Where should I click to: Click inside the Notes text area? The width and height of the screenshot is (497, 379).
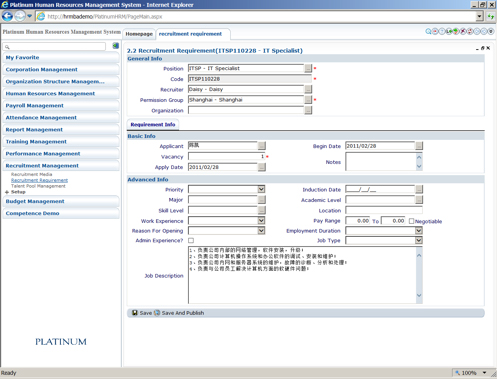(x=381, y=162)
